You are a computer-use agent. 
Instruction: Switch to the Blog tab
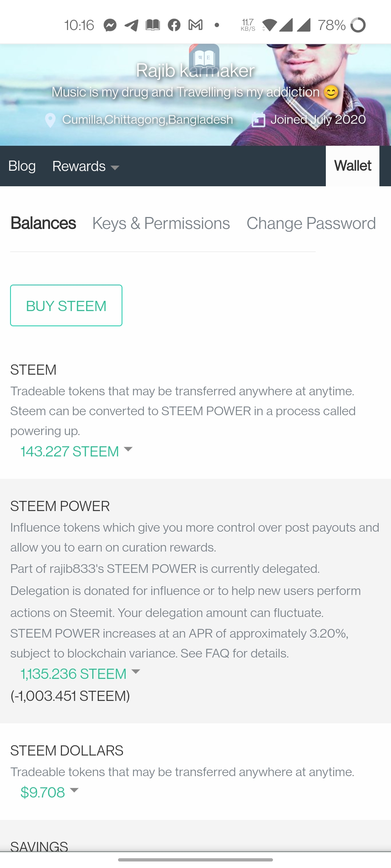pos(22,166)
